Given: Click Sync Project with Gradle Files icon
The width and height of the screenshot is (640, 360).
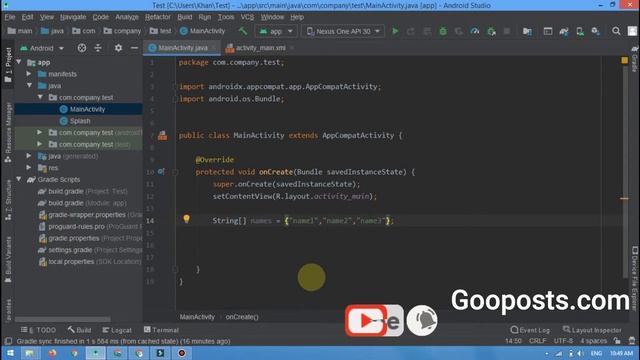Looking at the screenshot, I should coord(564,31).
